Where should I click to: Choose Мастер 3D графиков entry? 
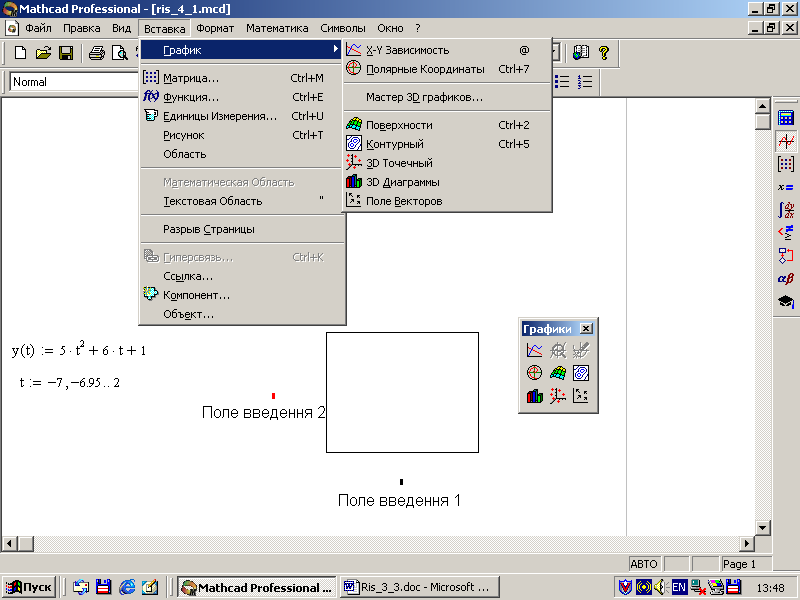tap(447, 97)
